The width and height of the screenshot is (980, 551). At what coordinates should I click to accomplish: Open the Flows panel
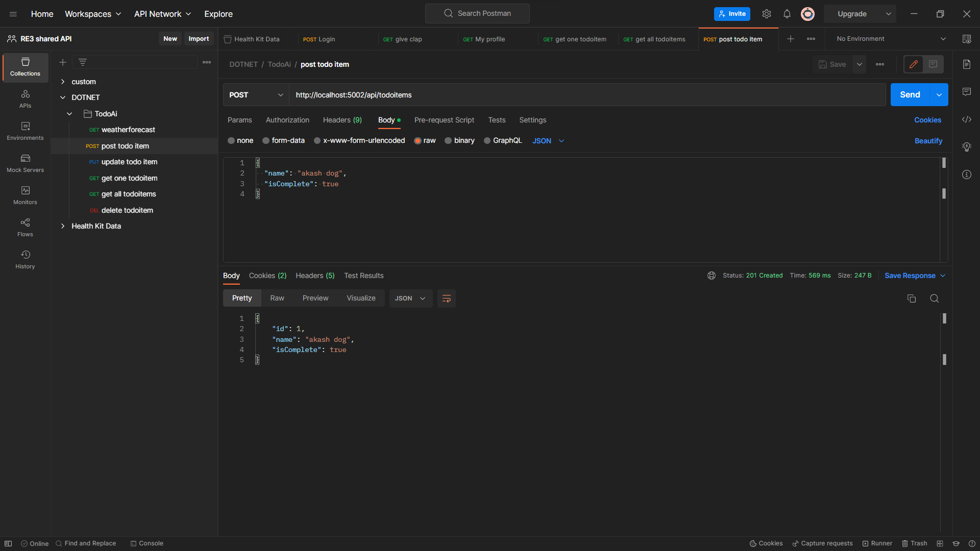click(x=24, y=227)
